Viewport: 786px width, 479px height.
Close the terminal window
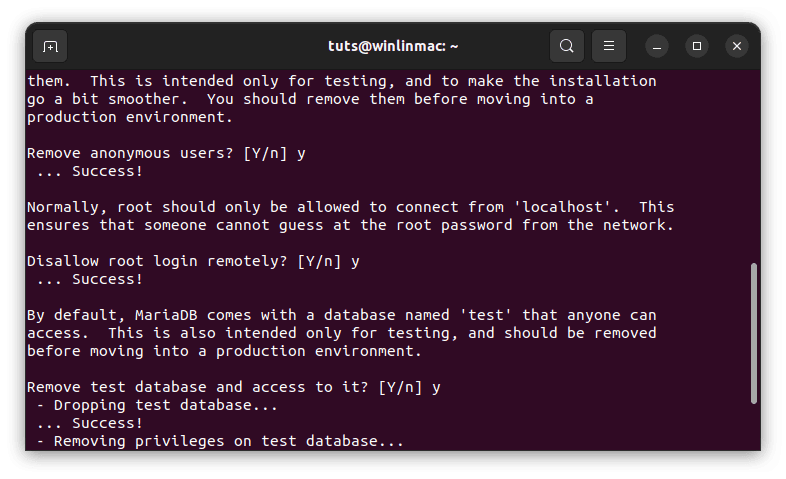pos(737,46)
